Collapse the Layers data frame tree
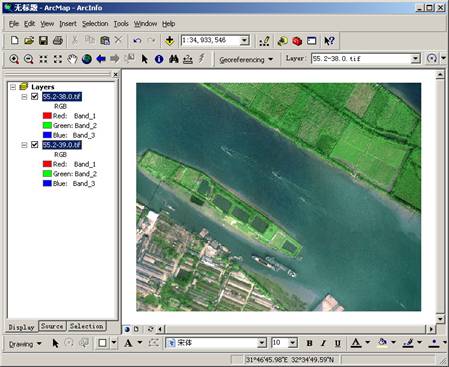449x367 pixels. pyautogui.click(x=13, y=87)
